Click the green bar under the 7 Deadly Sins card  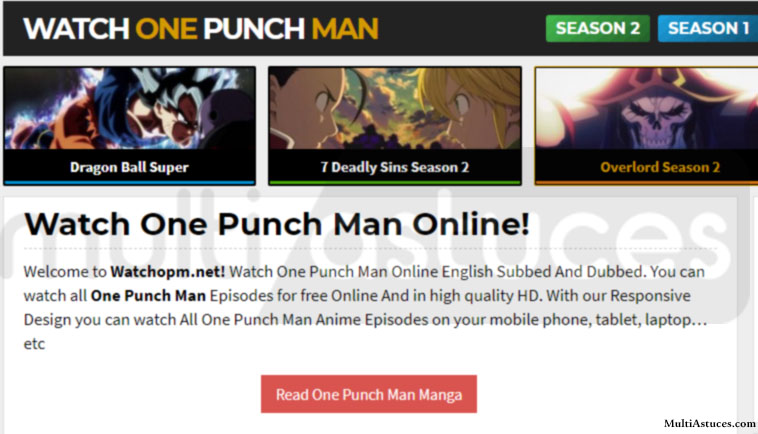pos(395,183)
